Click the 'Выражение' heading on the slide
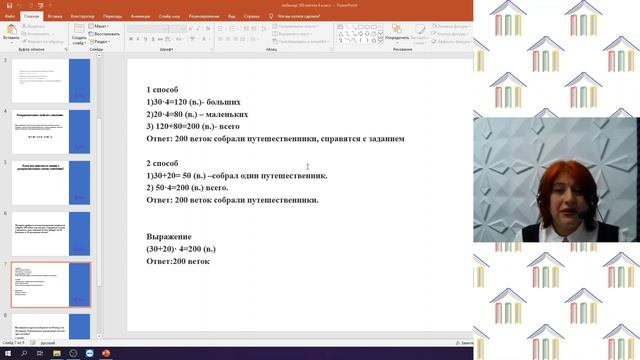 coord(169,236)
